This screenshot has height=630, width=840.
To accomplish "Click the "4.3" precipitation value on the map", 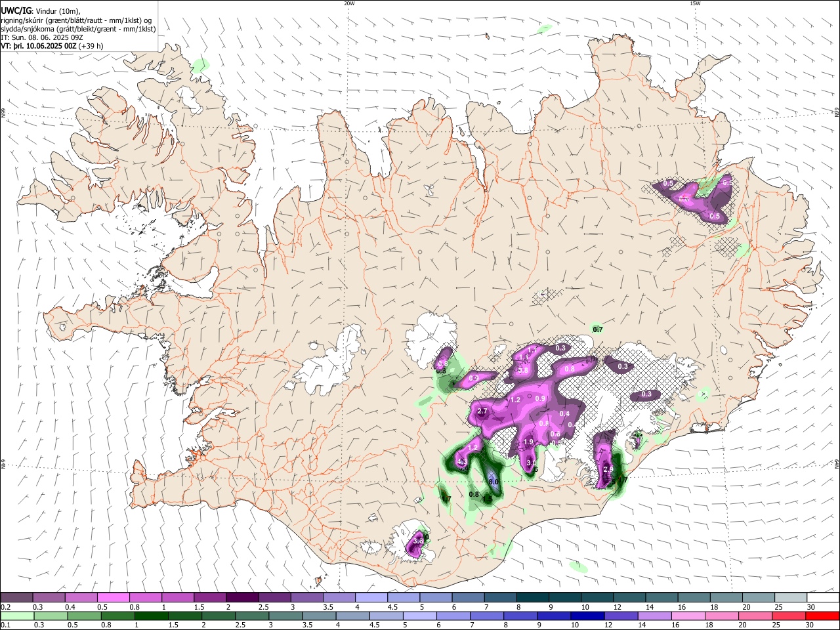I will point(461,463).
